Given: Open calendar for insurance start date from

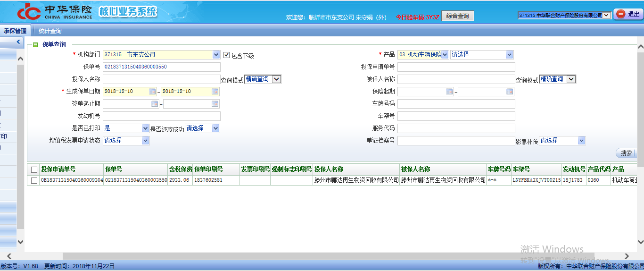Looking at the screenshot, I should [x=449, y=92].
